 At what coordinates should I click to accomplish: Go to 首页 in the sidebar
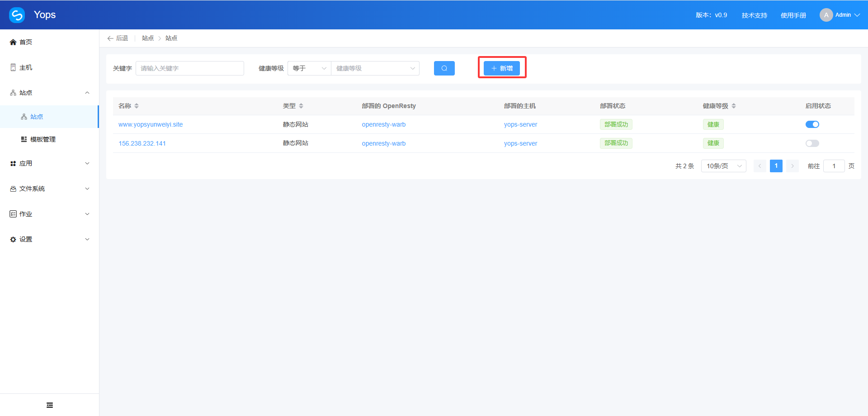[x=26, y=42]
